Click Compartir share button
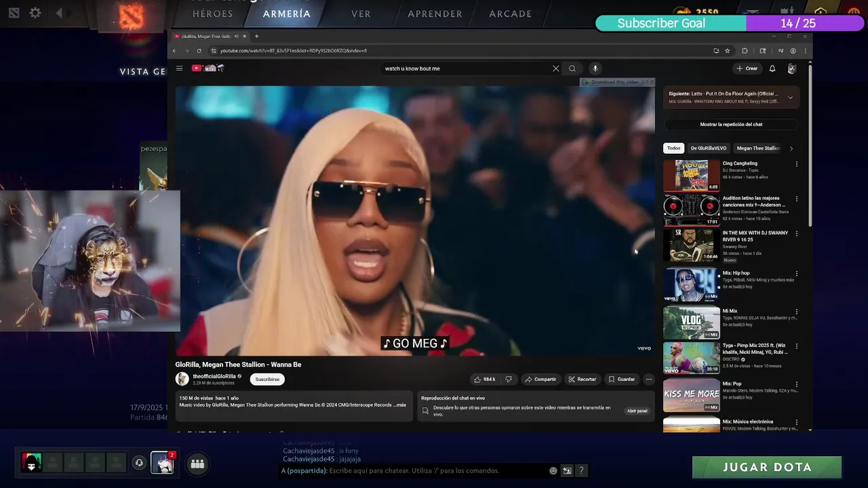The image size is (868, 488). (x=540, y=380)
